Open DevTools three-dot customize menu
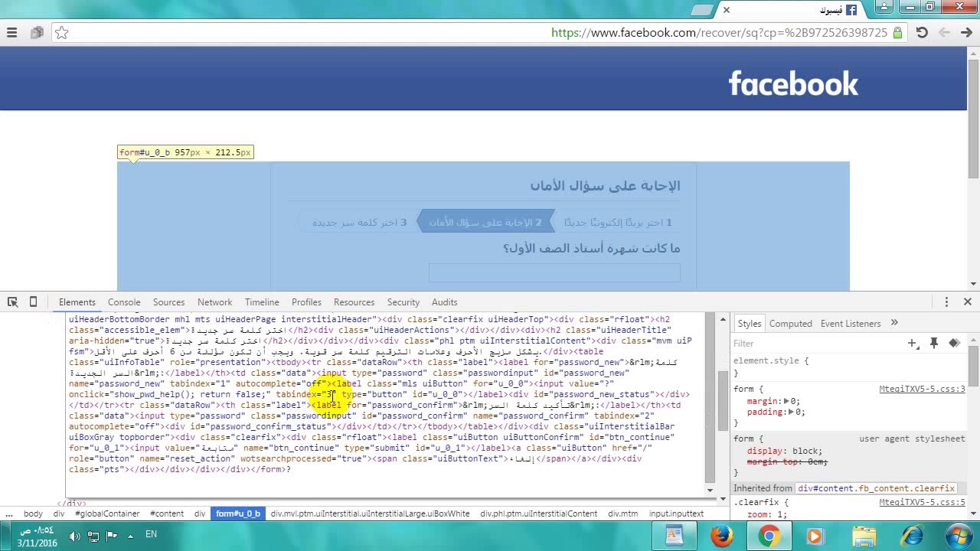This screenshot has height=551, width=980. point(946,302)
